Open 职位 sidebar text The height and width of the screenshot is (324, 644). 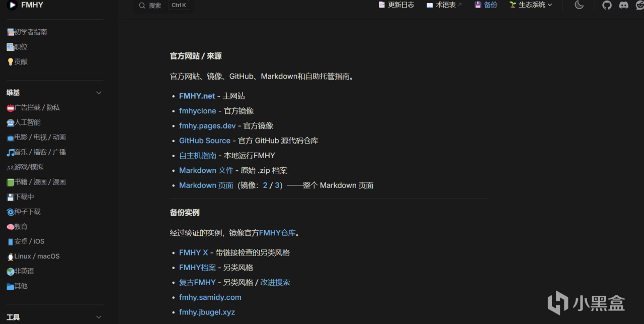point(21,47)
